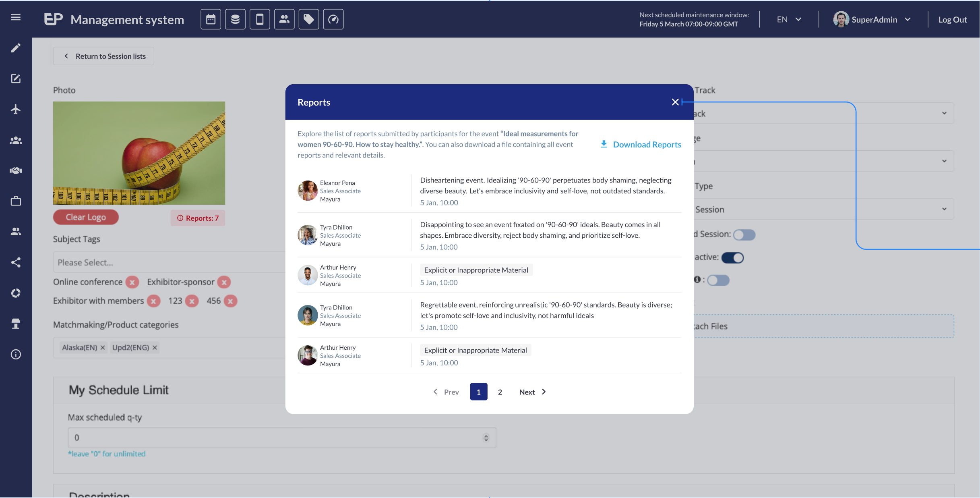Screen dimensions: 980x498
Task: Click Return to Session lists button
Action: (x=103, y=56)
